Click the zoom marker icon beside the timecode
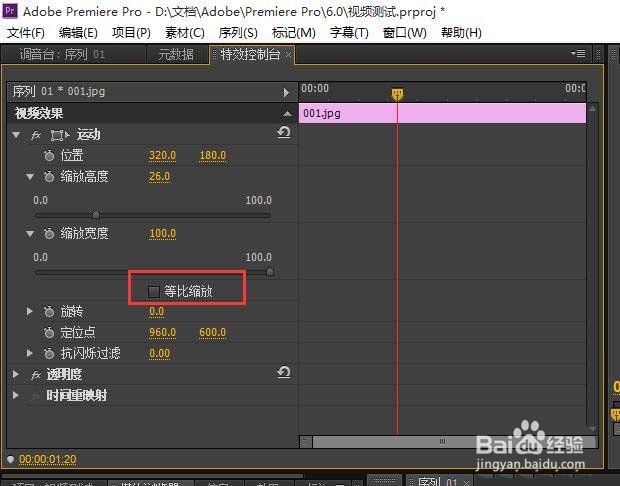Image resolution: width=620 pixels, height=486 pixels. click(11, 459)
